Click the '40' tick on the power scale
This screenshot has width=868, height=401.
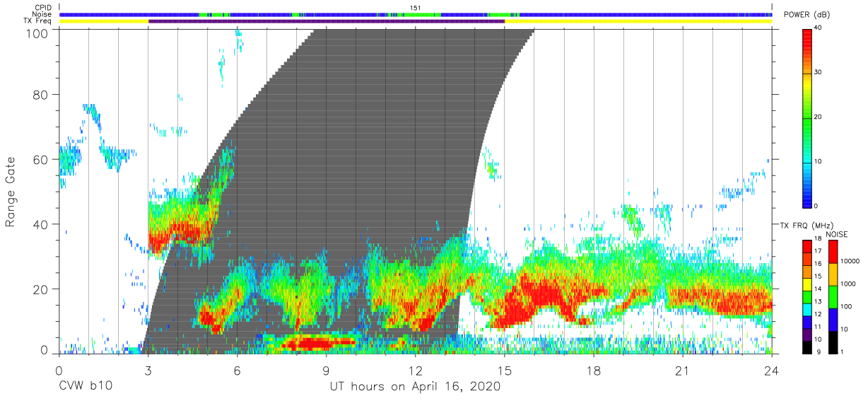click(x=819, y=28)
